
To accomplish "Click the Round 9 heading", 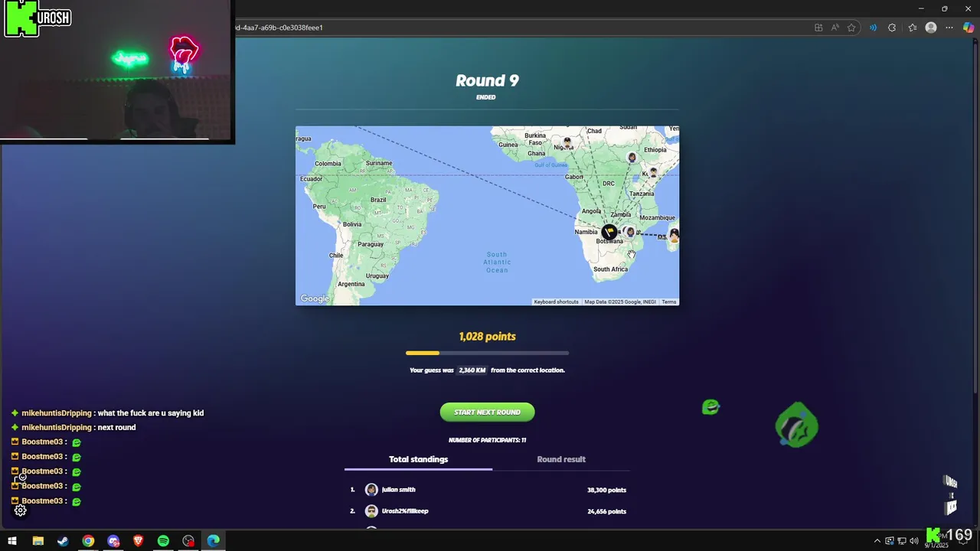I will tap(487, 80).
